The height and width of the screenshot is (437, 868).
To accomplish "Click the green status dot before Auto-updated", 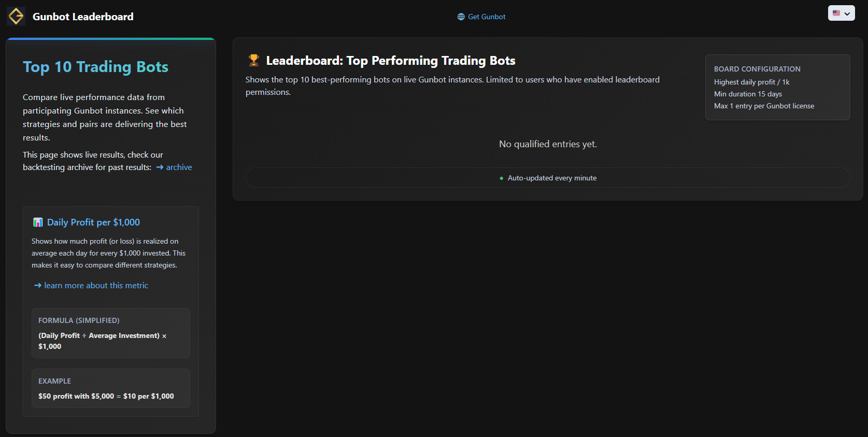I will click(501, 178).
